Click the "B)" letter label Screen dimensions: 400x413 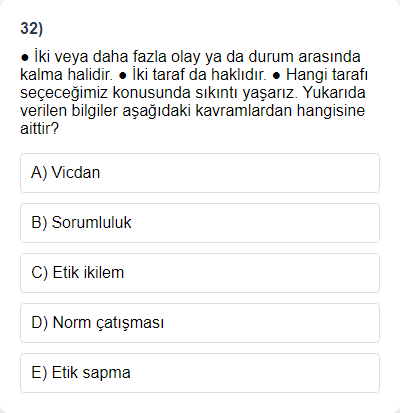pos(39,223)
